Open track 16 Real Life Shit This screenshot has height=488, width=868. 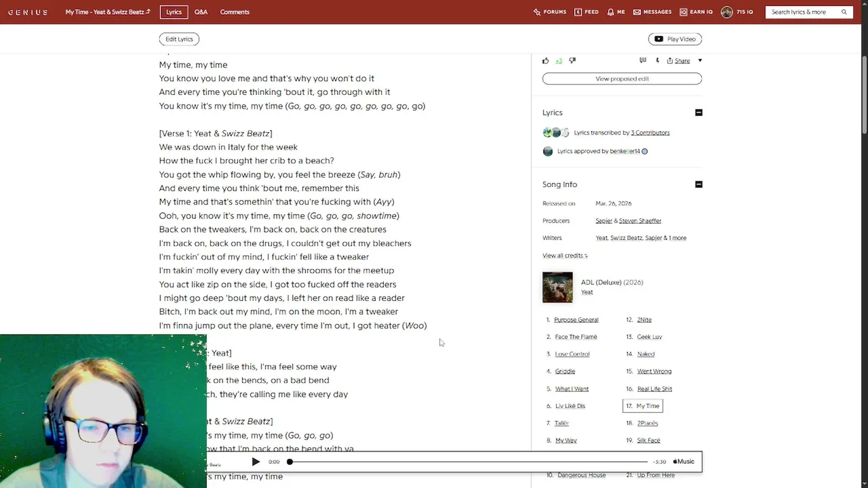tap(654, 389)
